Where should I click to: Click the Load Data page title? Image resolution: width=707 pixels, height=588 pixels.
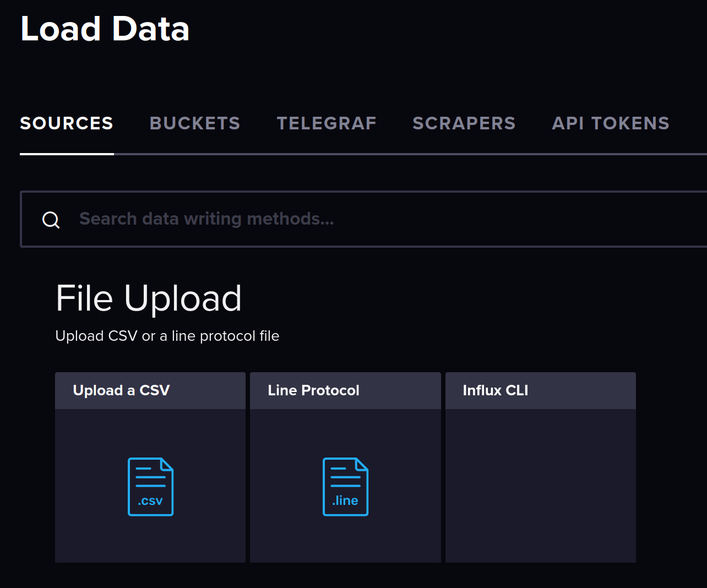point(105,29)
